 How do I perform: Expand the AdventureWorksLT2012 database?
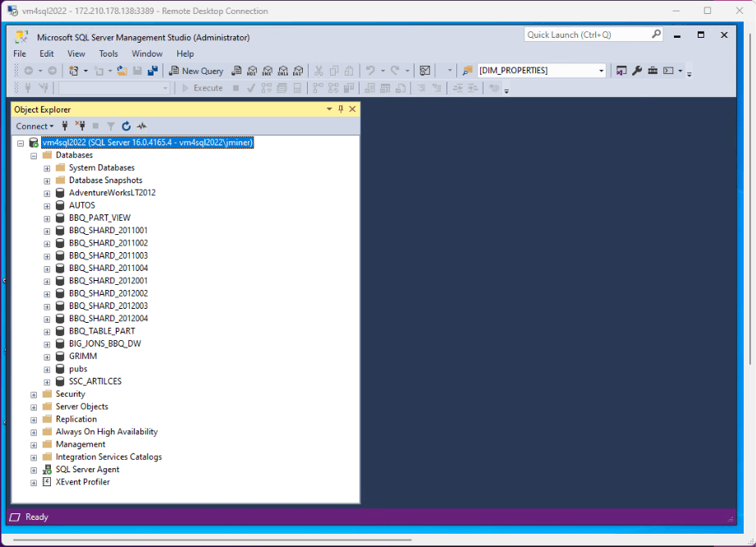(47, 194)
